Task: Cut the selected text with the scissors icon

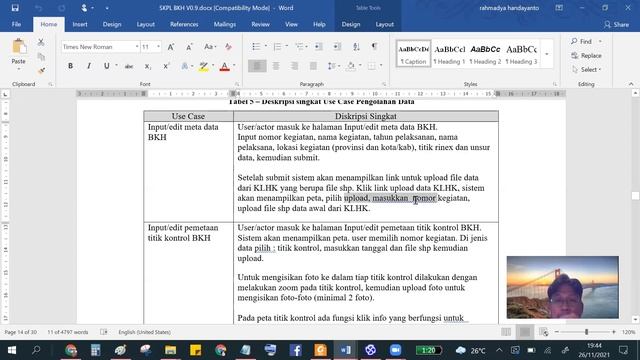Action: (x=41, y=42)
